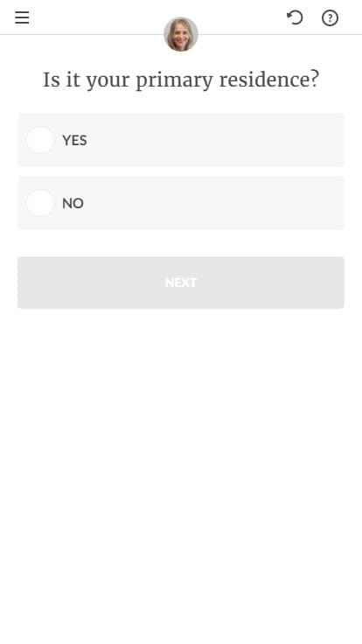362x644 pixels.
Task: Click the primary residence question heading
Action: pyautogui.click(x=181, y=80)
